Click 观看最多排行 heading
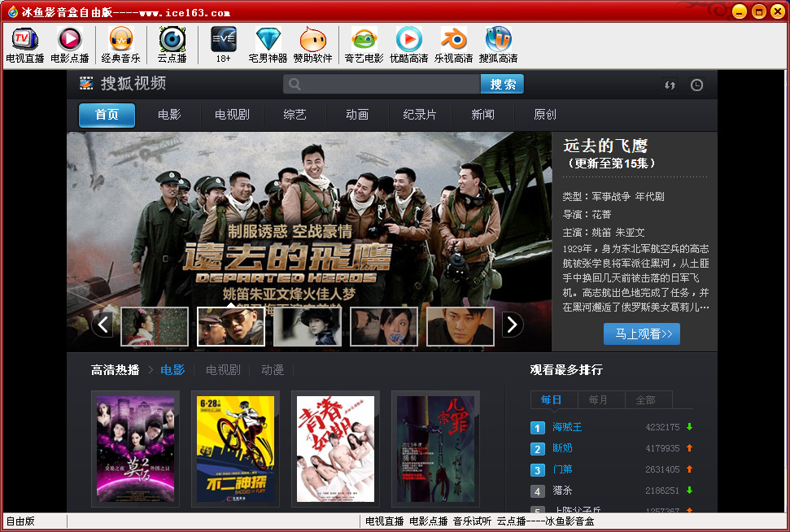The width and height of the screenshot is (790, 532). tap(566, 370)
